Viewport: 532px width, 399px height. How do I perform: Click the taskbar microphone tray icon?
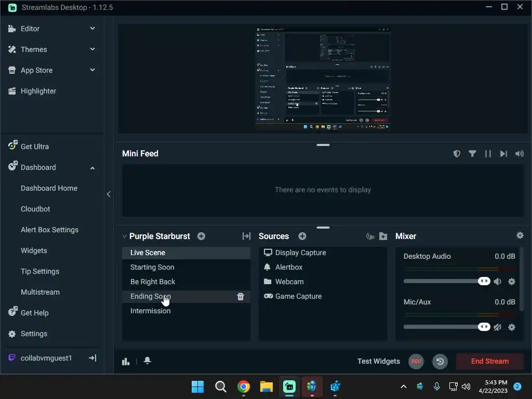(x=436, y=387)
